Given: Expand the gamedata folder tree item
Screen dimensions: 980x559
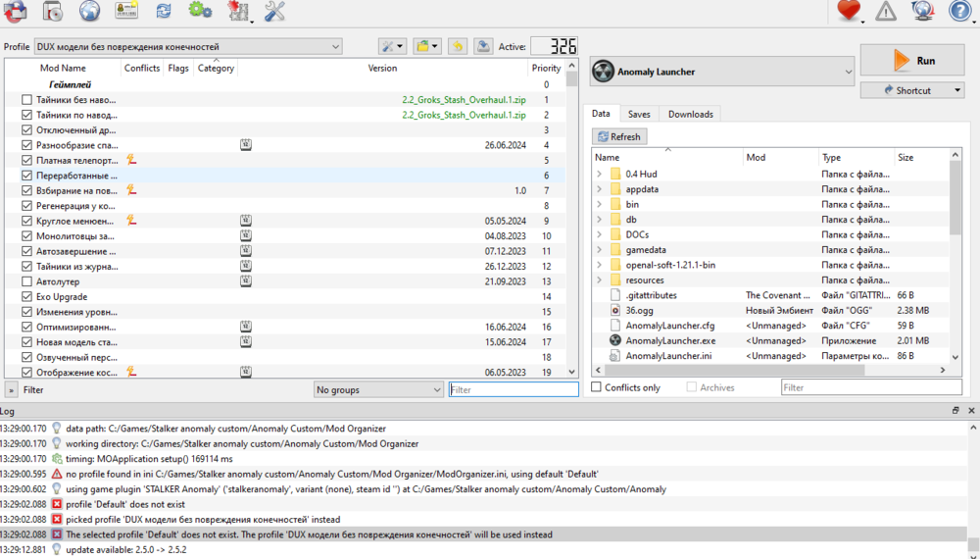Looking at the screenshot, I should [x=600, y=250].
